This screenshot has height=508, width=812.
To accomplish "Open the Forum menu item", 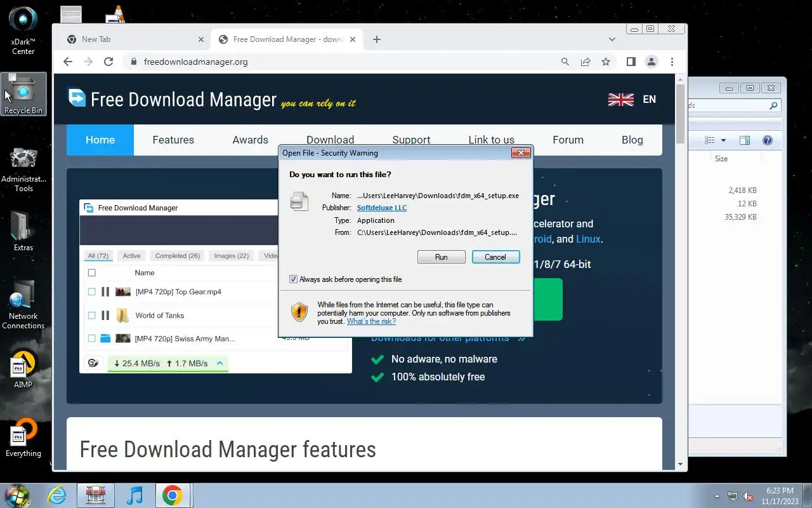I will point(568,140).
